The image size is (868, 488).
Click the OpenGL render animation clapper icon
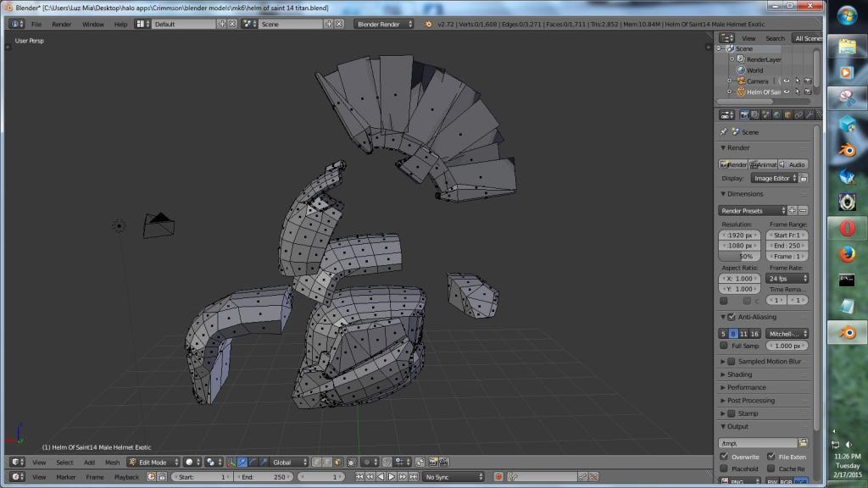coord(443,462)
